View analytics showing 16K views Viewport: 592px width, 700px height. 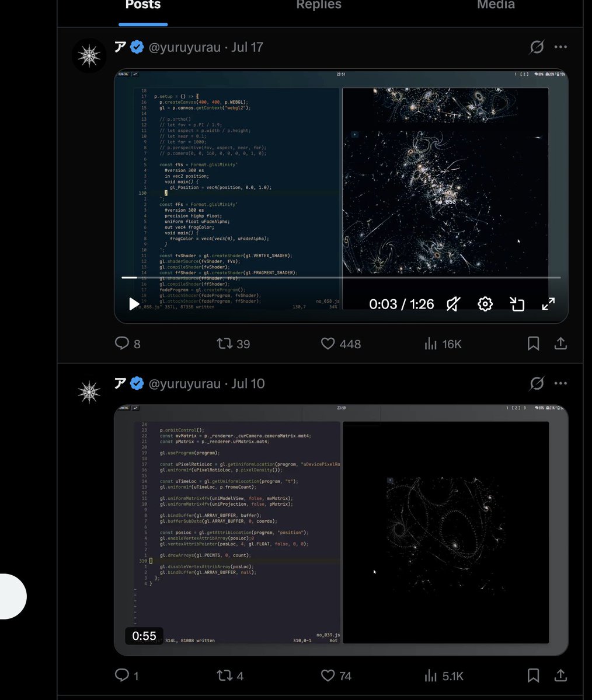[443, 344]
